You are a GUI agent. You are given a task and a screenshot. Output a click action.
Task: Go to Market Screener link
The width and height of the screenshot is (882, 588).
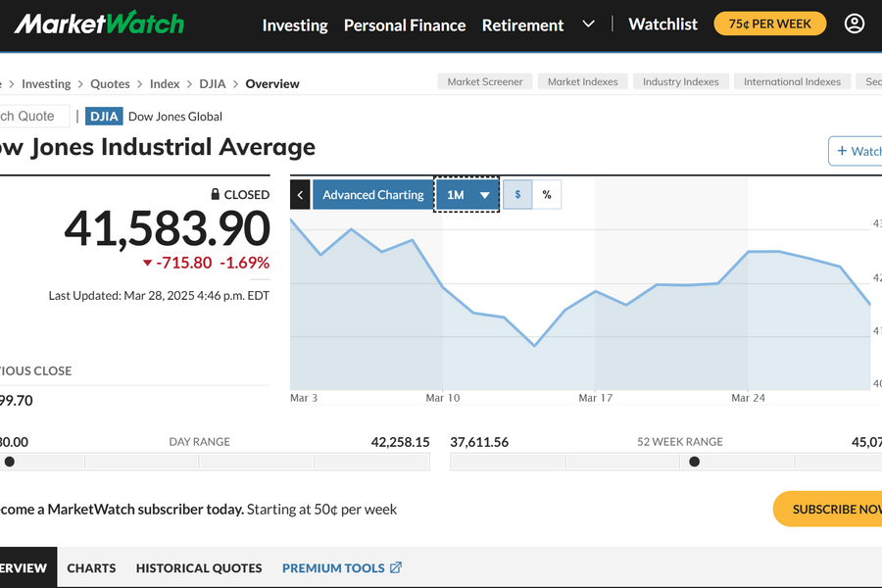(x=484, y=81)
